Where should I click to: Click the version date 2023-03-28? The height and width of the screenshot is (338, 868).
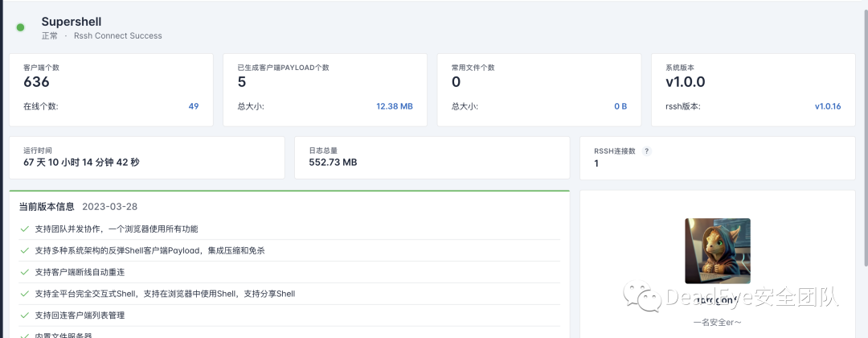pyautogui.click(x=109, y=207)
